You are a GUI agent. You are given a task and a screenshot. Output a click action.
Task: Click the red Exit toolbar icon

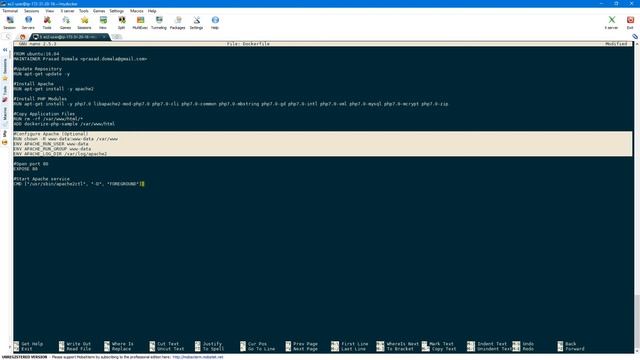(630, 22)
